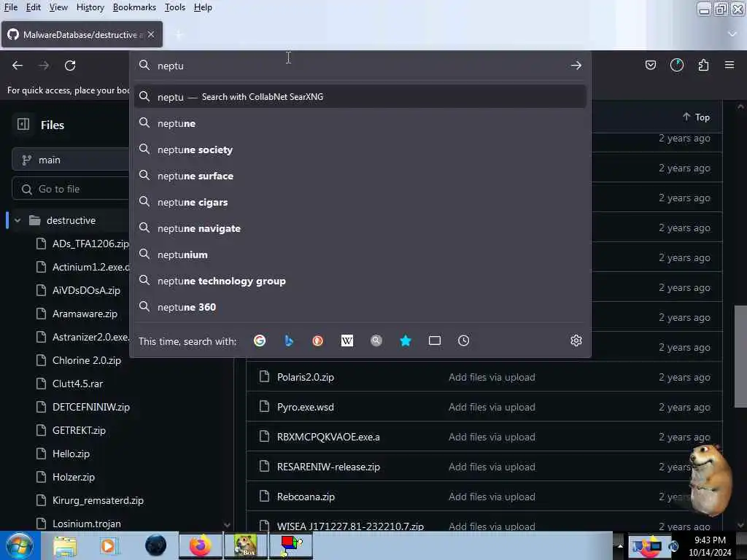
Task: Open Windows Media Player from taskbar
Action: (x=108, y=545)
